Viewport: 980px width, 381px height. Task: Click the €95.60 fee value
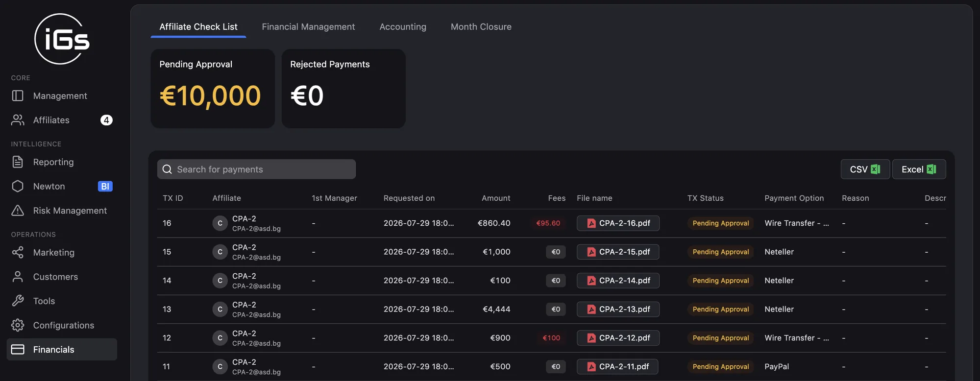pos(548,223)
